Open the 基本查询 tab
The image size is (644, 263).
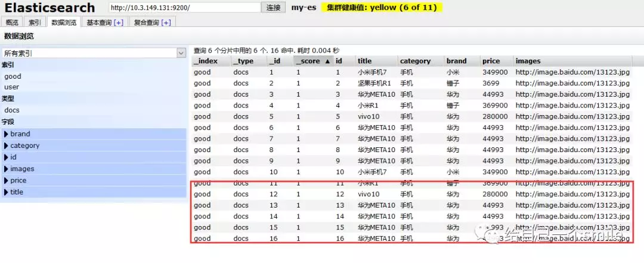(105, 23)
